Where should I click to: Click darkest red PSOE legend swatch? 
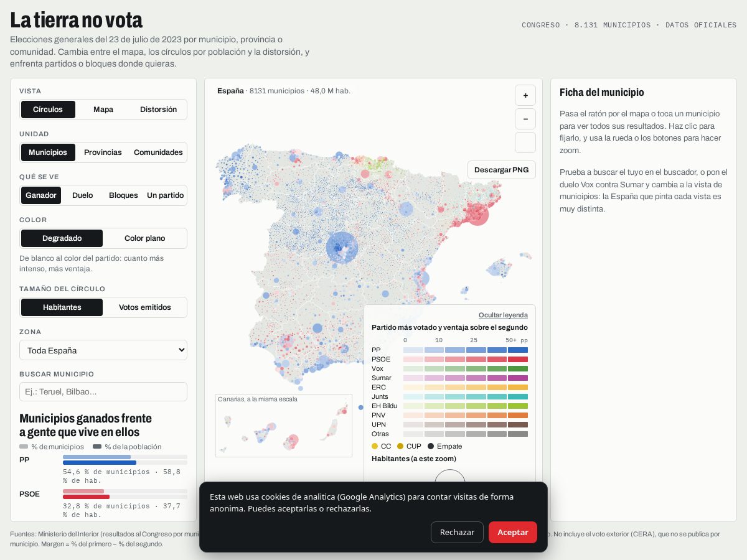[x=518, y=359]
